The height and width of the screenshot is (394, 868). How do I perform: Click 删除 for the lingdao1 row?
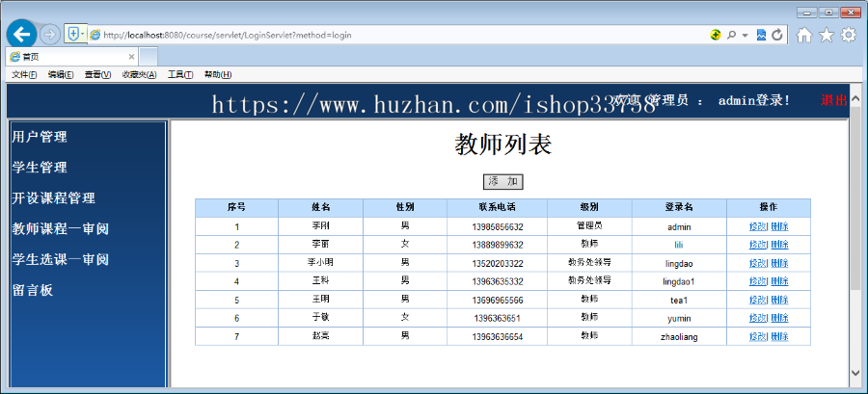pyautogui.click(x=779, y=281)
